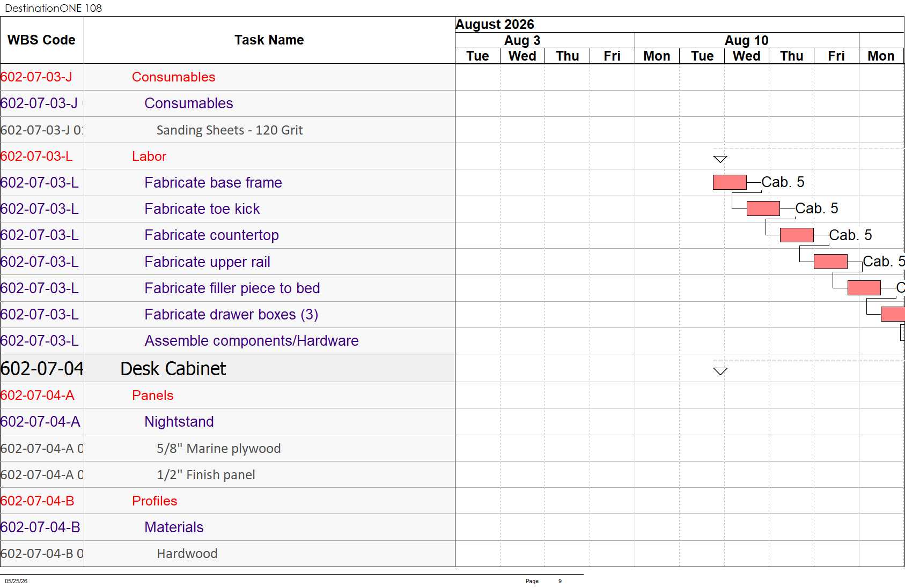Click the August 2026 month header
The width and height of the screenshot is (905, 588).
point(495,25)
